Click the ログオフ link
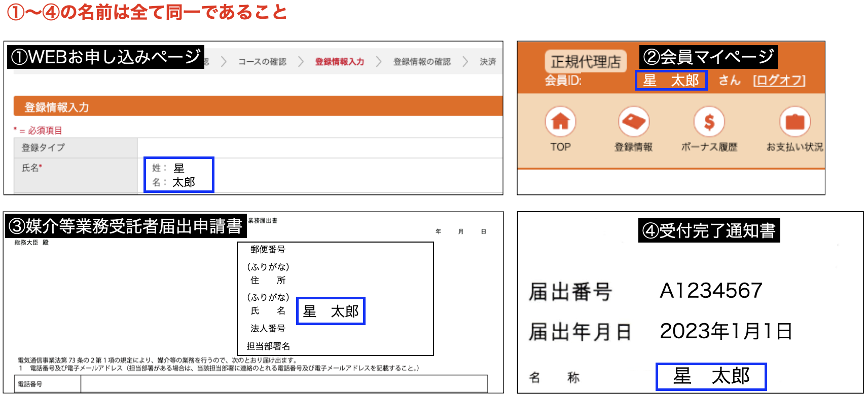 [779, 81]
